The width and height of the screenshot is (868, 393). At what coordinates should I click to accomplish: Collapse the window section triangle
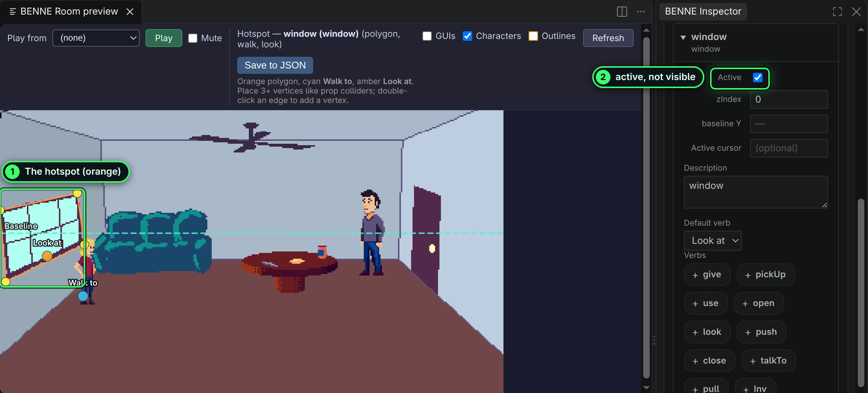point(683,37)
